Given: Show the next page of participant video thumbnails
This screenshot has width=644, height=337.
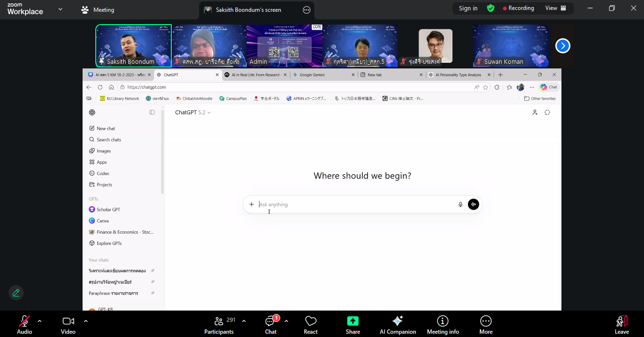Looking at the screenshot, I should click(x=563, y=46).
